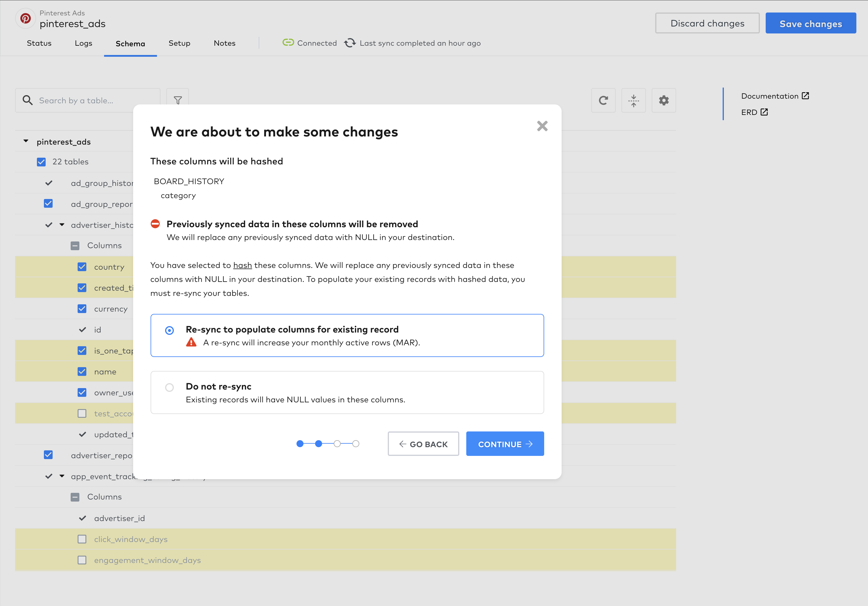Viewport: 868px width, 606px height.
Task: Click the Discard changes button
Action: 707,23
